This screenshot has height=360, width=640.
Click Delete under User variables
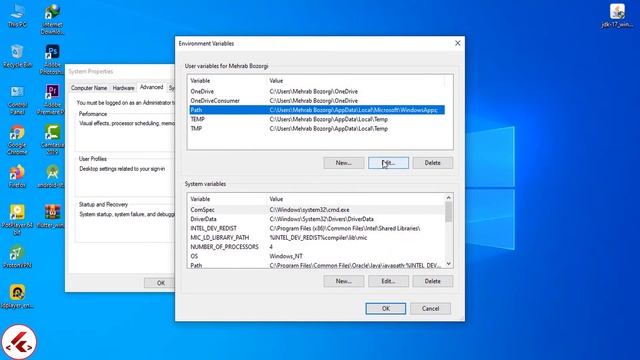[433, 163]
